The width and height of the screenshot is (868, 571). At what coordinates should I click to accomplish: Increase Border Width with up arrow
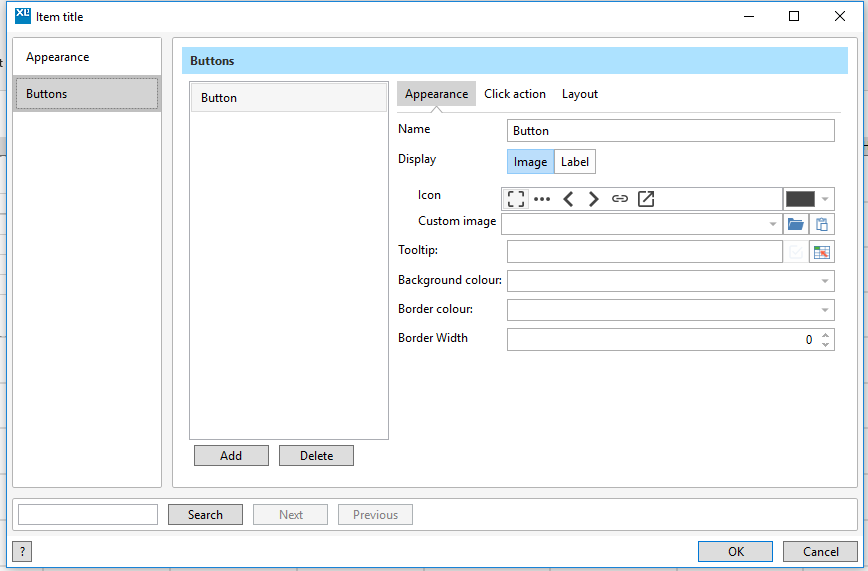[x=825, y=335]
